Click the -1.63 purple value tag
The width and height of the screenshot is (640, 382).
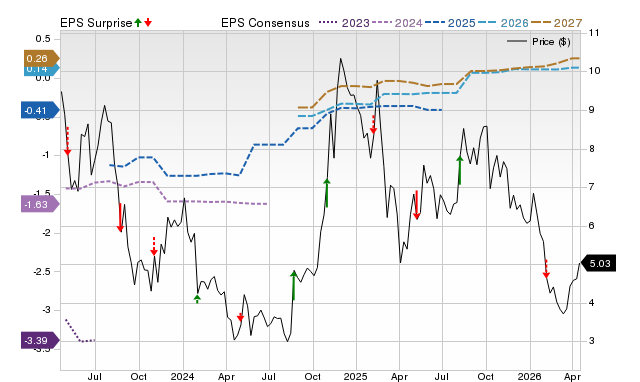40,204
